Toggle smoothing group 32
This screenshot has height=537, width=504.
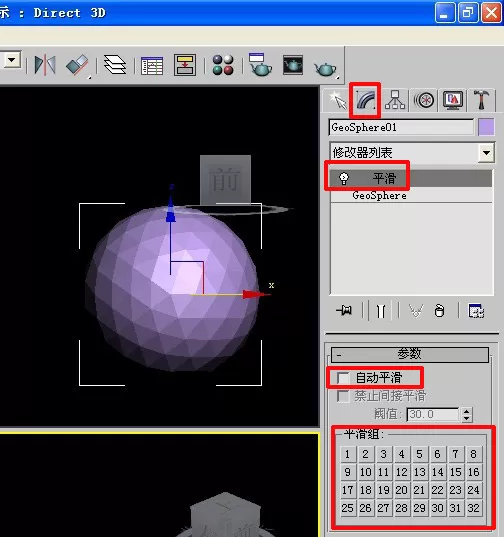(473, 508)
